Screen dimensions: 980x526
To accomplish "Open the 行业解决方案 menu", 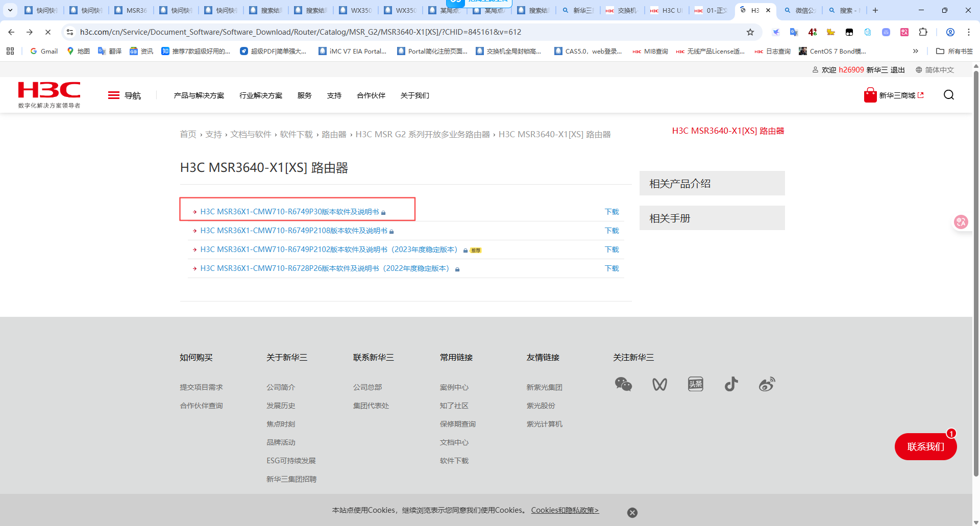I will pos(261,95).
